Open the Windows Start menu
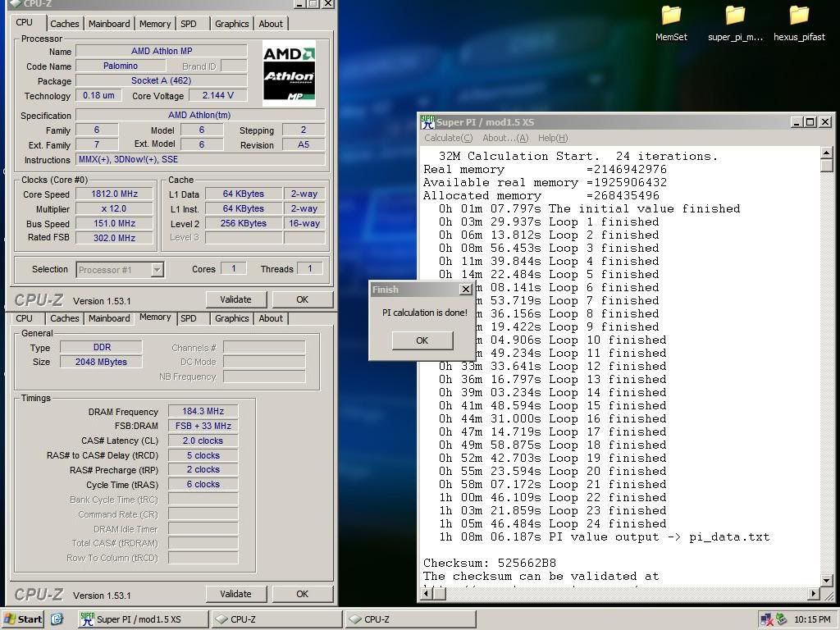The height and width of the screenshot is (630, 840). pyautogui.click(x=23, y=619)
